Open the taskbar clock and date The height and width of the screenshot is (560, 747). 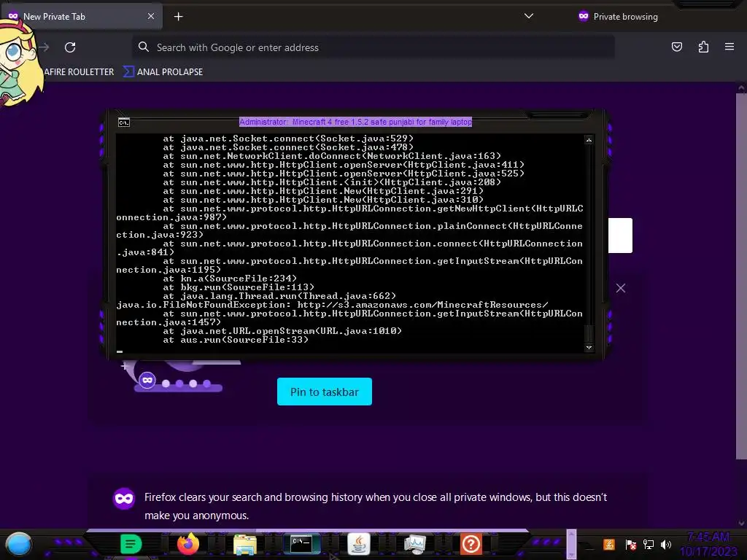coord(708,544)
